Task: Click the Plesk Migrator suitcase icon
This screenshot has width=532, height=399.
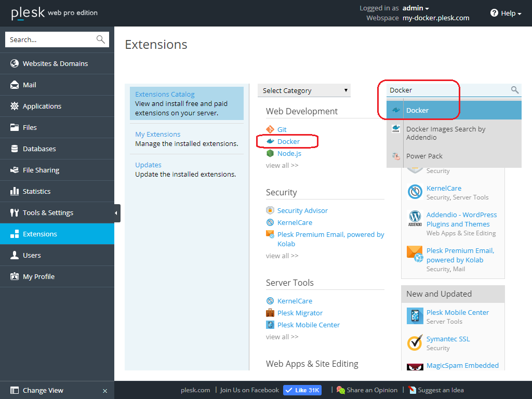Action: coord(270,313)
